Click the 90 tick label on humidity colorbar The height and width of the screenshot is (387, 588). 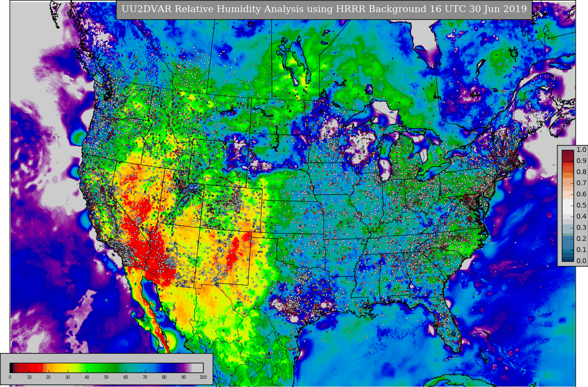pyautogui.click(x=184, y=377)
